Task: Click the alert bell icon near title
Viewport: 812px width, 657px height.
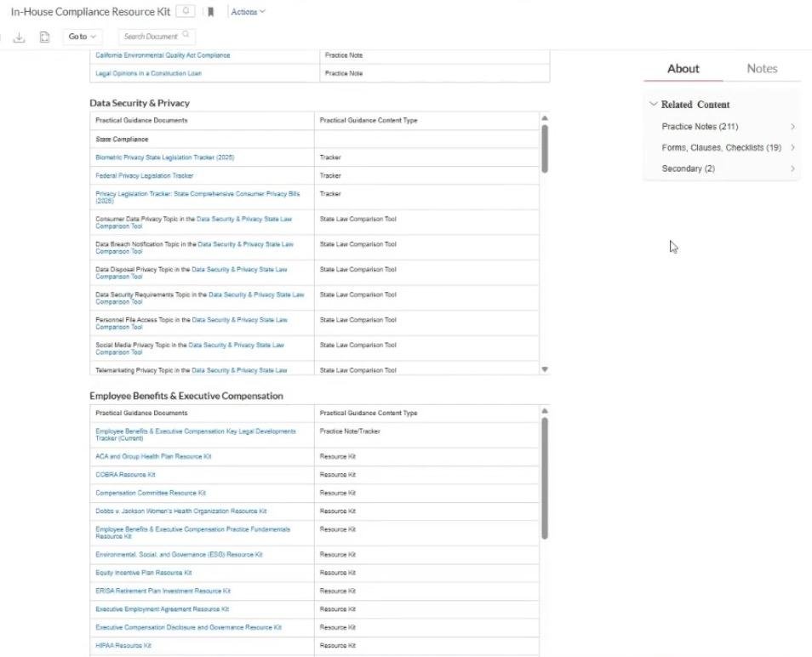Action: tap(186, 12)
